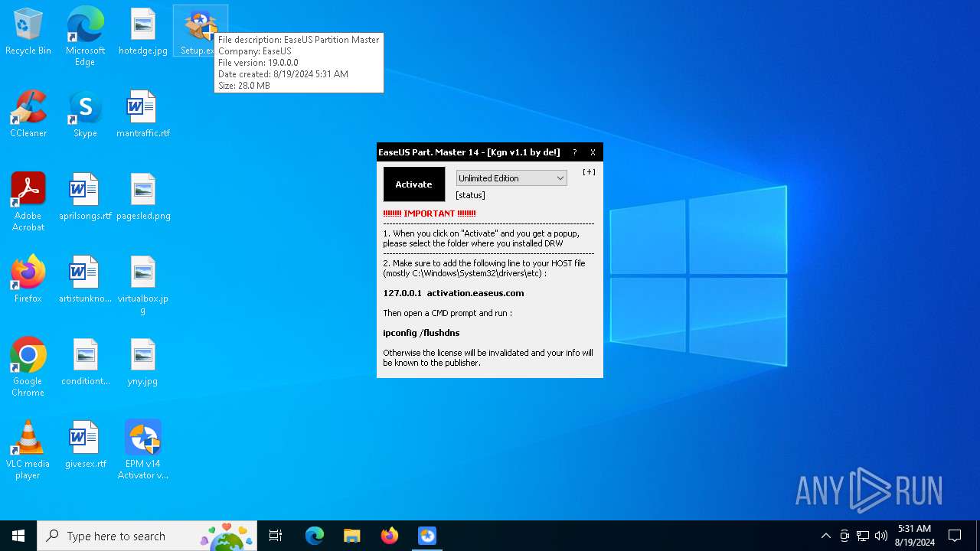Switch to EaseUS activator taskbar app
Screen dimensions: 980x551
coord(427,536)
